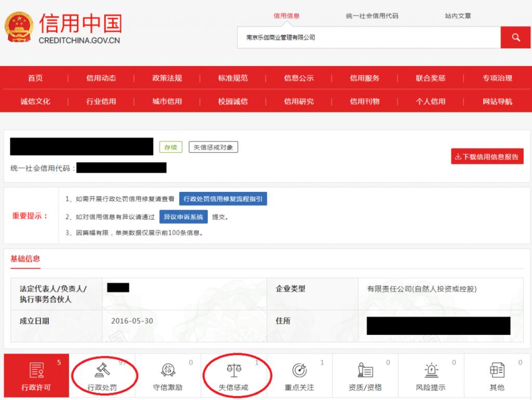Click the 异议申诉系统 button
The image size is (532, 400).
tap(183, 217)
